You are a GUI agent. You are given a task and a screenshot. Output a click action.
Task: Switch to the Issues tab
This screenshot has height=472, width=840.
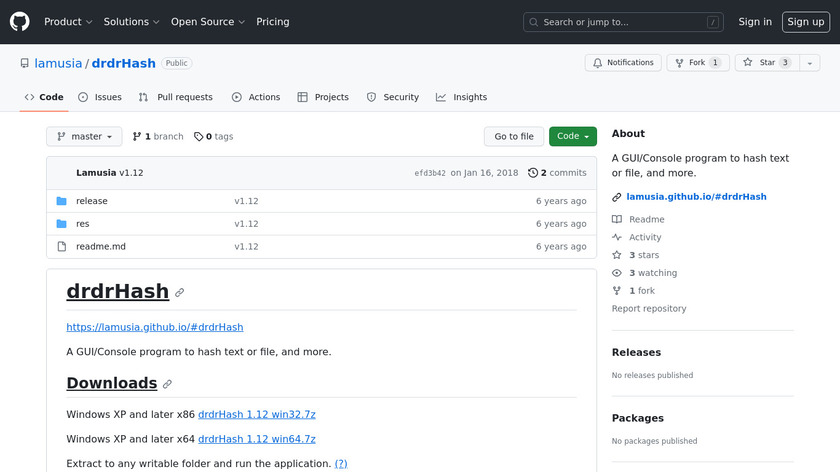tap(100, 97)
